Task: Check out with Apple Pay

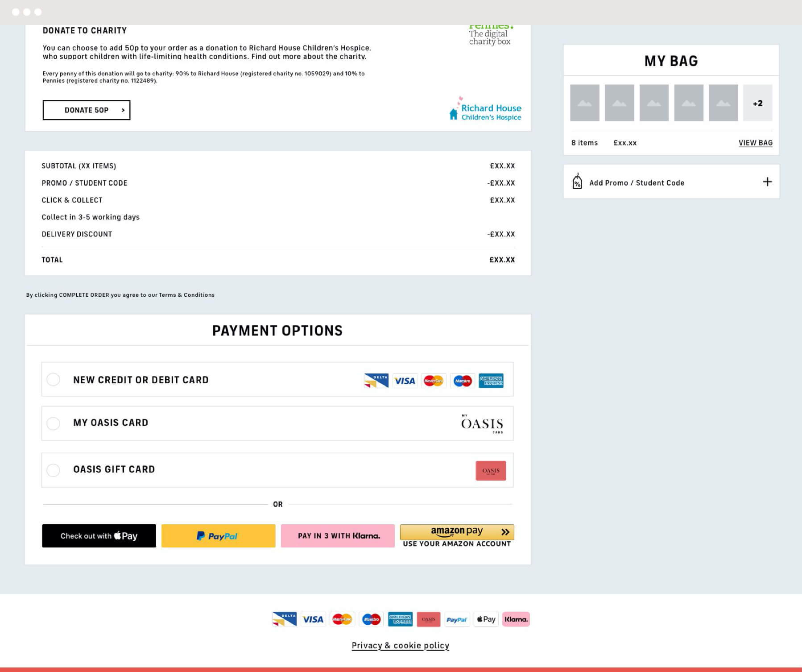Action: (x=99, y=536)
